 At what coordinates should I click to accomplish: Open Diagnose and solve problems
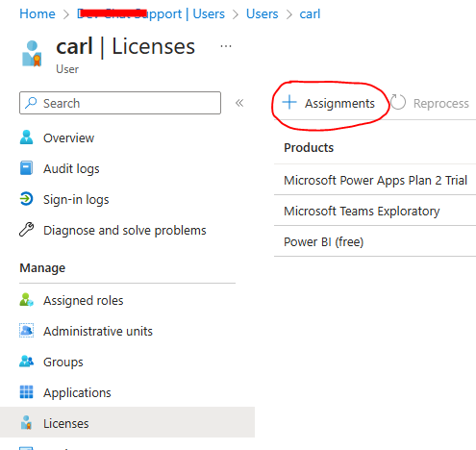(x=124, y=230)
